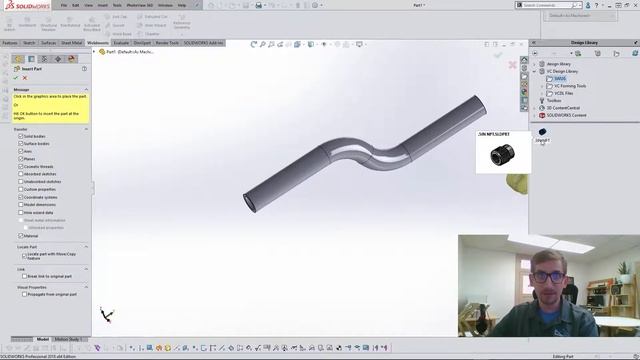Collapse the Link section
Screen dimensions: 640x360
pos(86,269)
